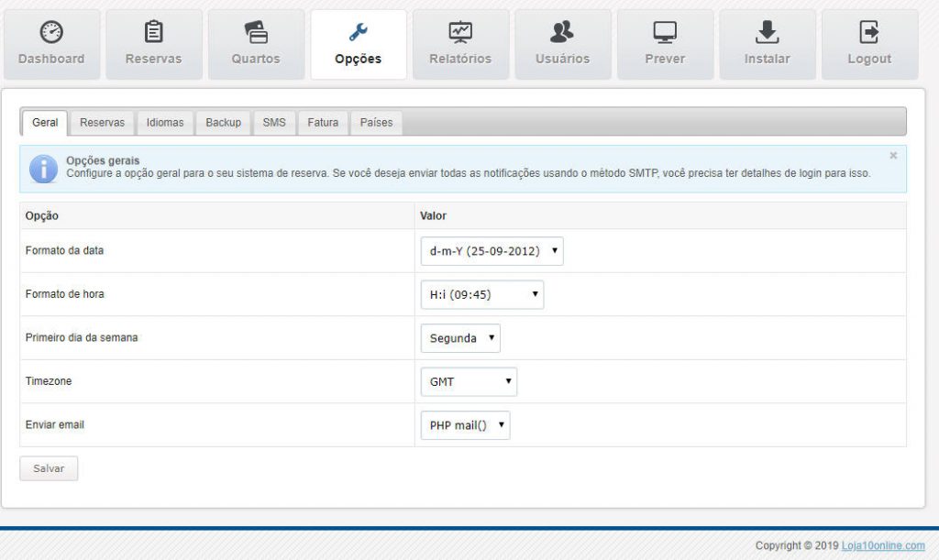
Task: Click the Opções wrench icon
Action: click(359, 33)
